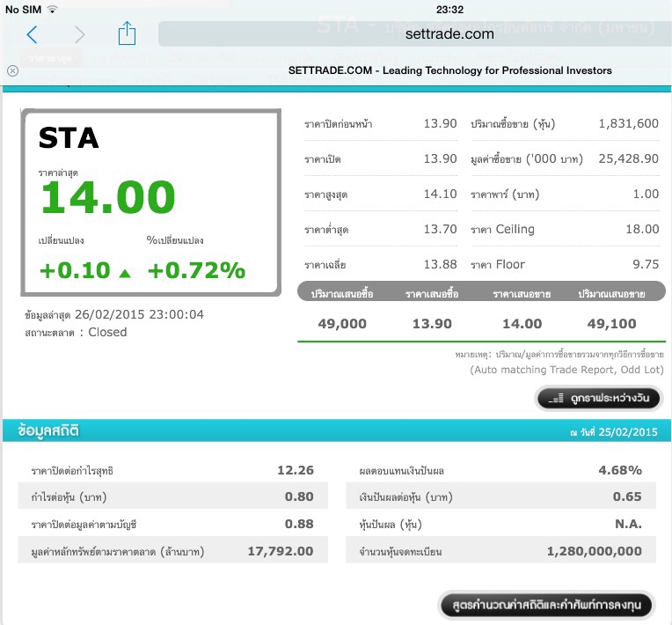Tap the Auto matching Trade Report note
The height and width of the screenshot is (625, 672).
coord(566,370)
